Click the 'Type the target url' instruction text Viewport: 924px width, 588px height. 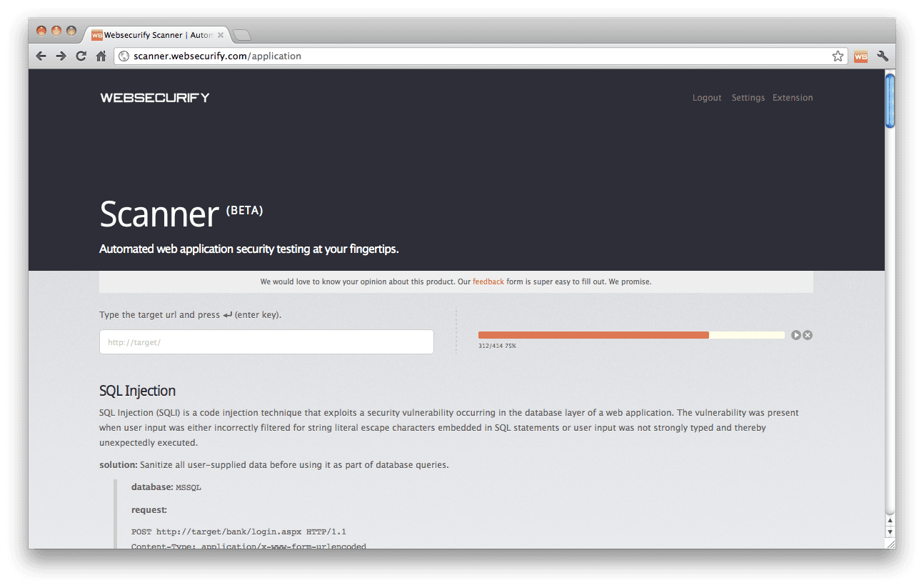190,315
